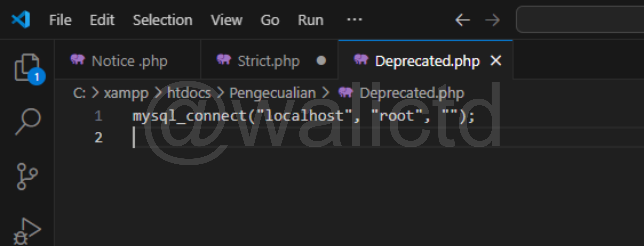
Task: Close the Deprecated.php tab
Action: [496, 60]
